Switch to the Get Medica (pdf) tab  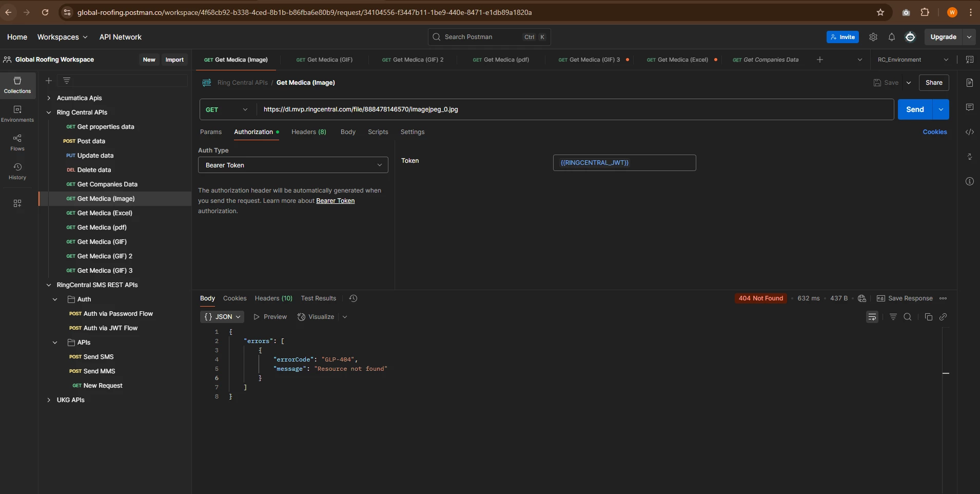coord(501,60)
